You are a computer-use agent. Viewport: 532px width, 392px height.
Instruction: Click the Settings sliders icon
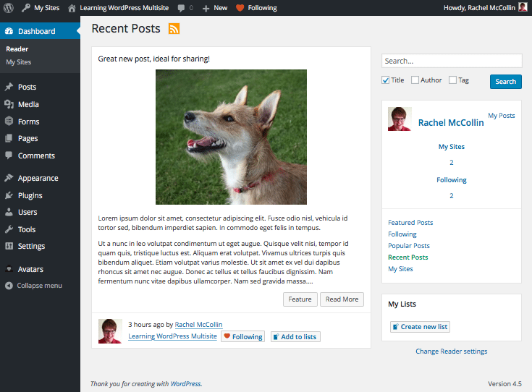click(x=9, y=246)
